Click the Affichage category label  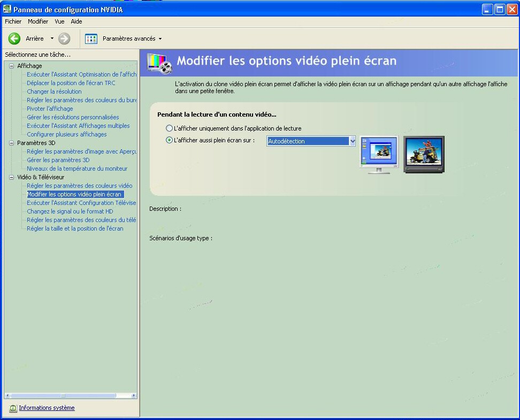pos(29,66)
